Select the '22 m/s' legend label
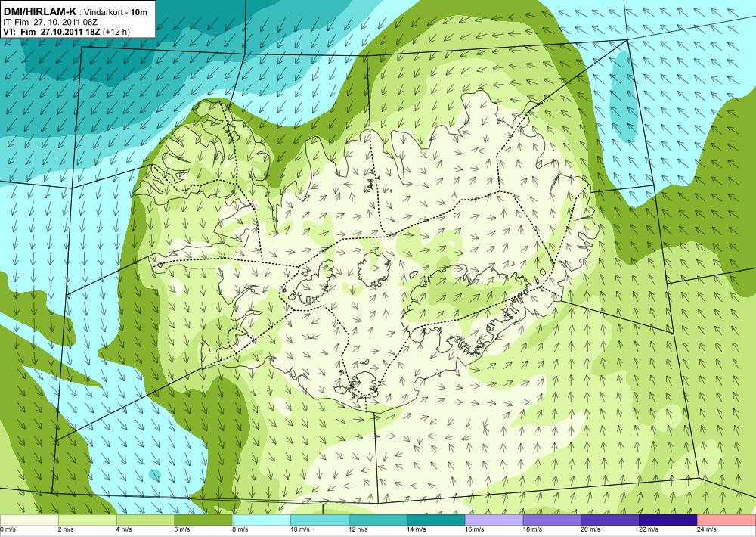Image resolution: width=756 pixels, height=537 pixels. click(649, 529)
